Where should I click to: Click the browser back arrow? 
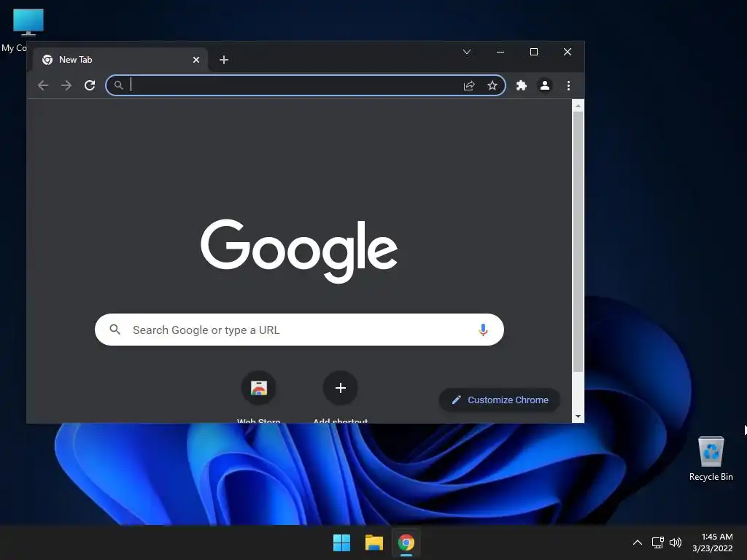43,85
